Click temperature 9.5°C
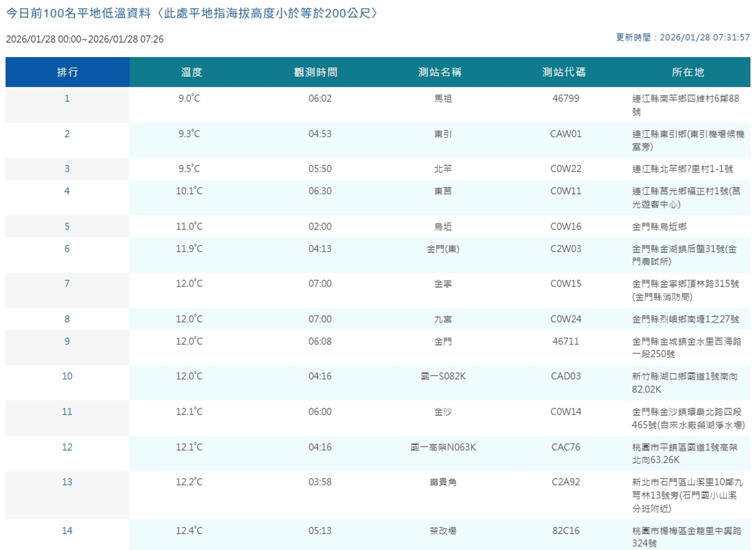 pyautogui.click(x=189, y=169)
